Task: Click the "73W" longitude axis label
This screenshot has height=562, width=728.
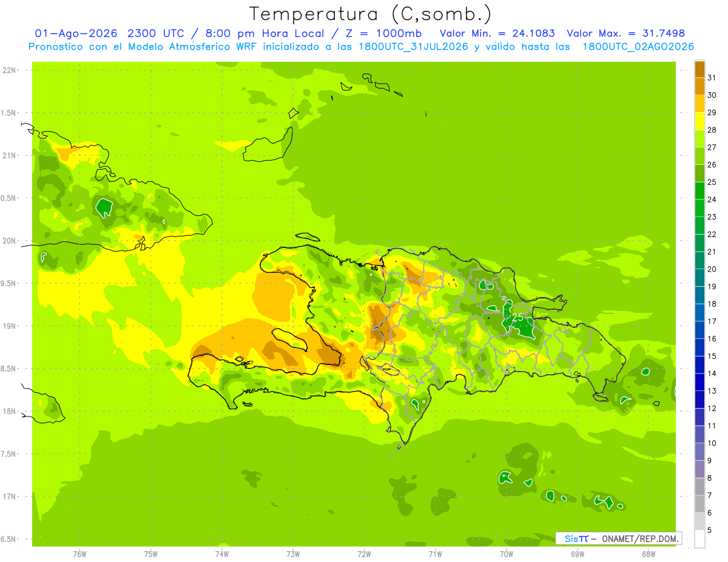Action: [x=293, y=554]
